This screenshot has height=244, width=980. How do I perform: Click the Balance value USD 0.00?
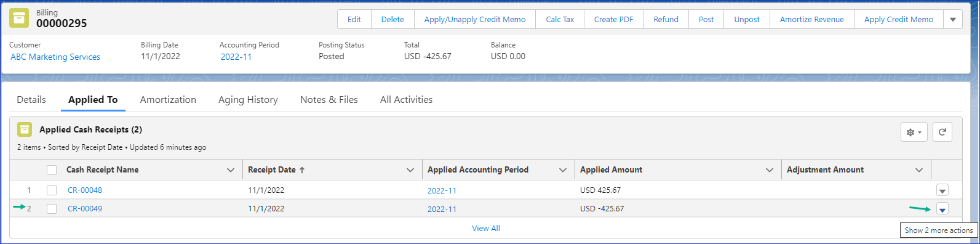point(508,56)
